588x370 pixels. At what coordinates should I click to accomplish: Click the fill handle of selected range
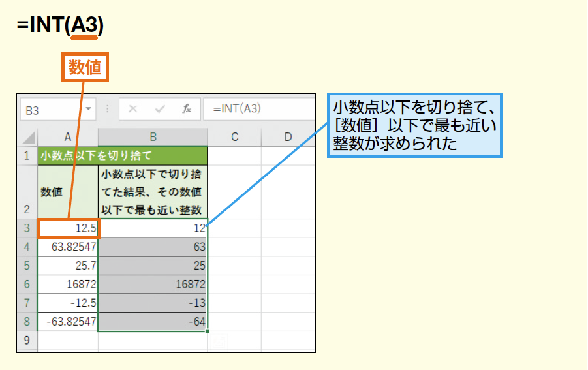click(208, 331)
